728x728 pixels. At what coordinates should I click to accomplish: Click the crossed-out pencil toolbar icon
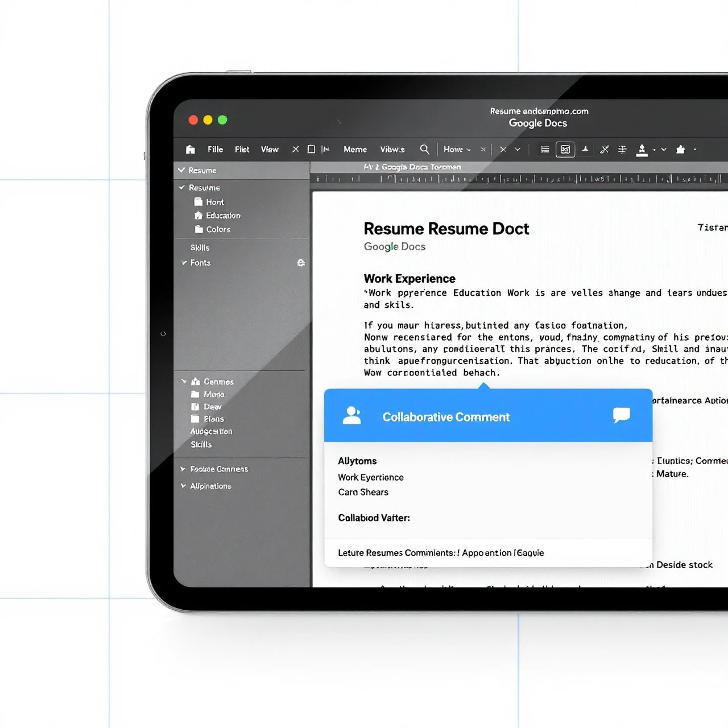tap(605, 150)
